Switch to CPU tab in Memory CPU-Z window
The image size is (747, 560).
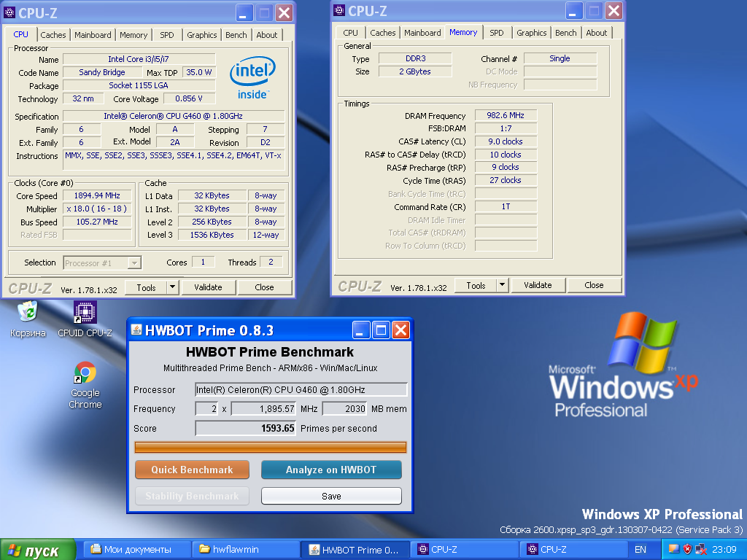coord(350,33)
